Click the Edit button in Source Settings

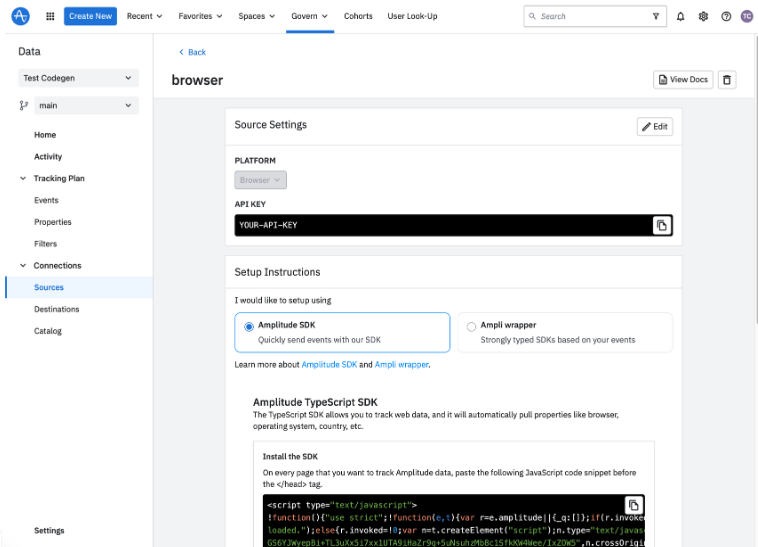655,127
